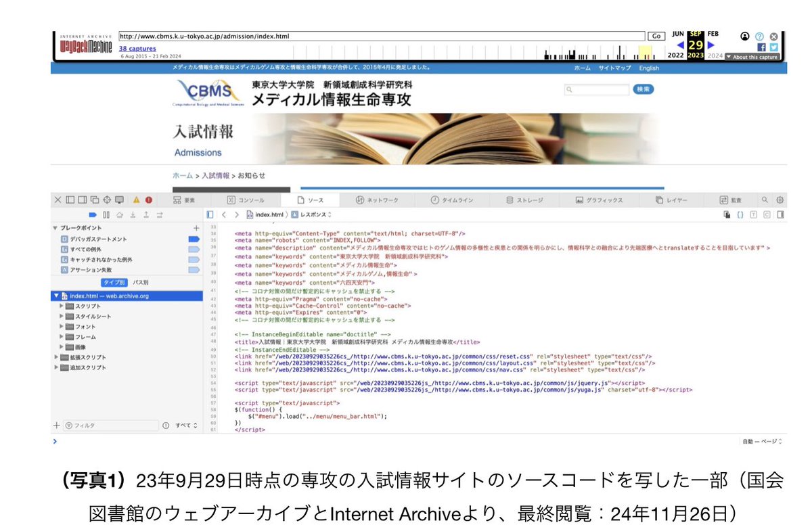Viewport: 812px width, 527px height.
Task: Add a breakpoint with the plus button
Action: point(196,228)
